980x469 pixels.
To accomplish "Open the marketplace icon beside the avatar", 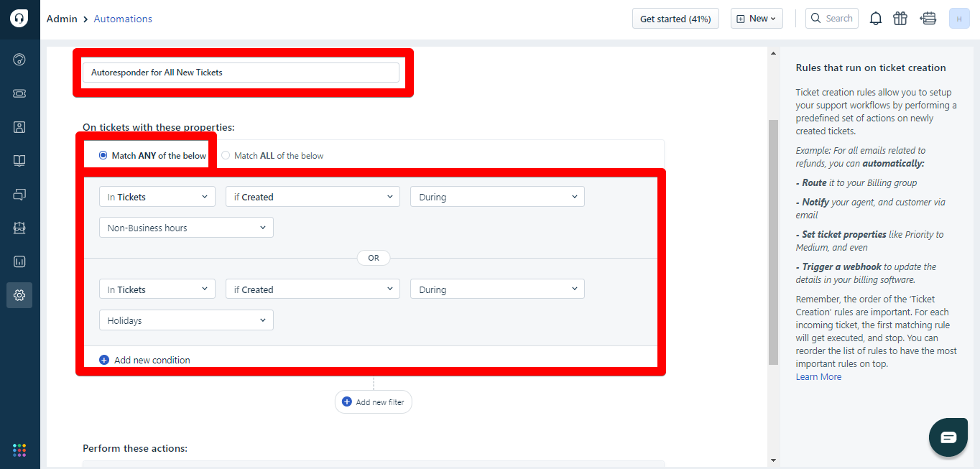I will click(928, 19).
